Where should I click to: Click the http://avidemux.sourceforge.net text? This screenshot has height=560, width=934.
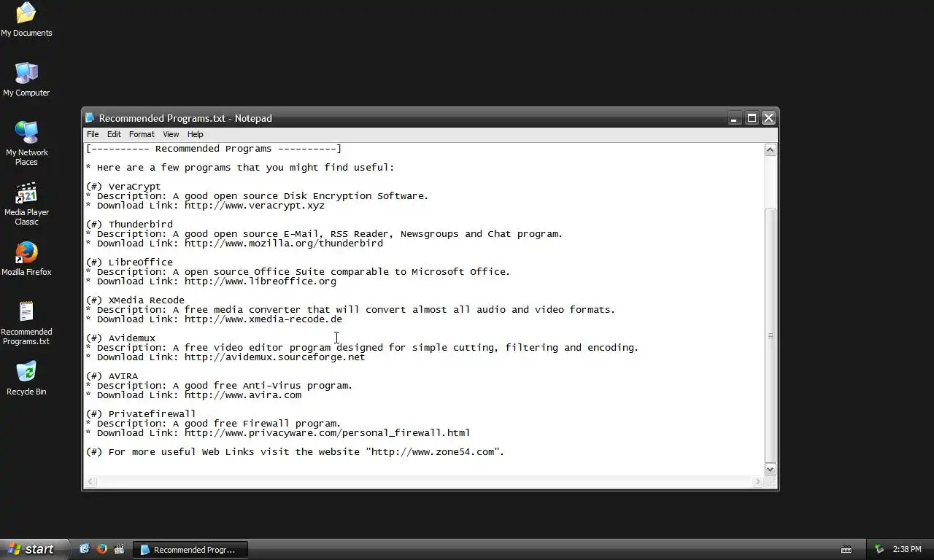274,357
